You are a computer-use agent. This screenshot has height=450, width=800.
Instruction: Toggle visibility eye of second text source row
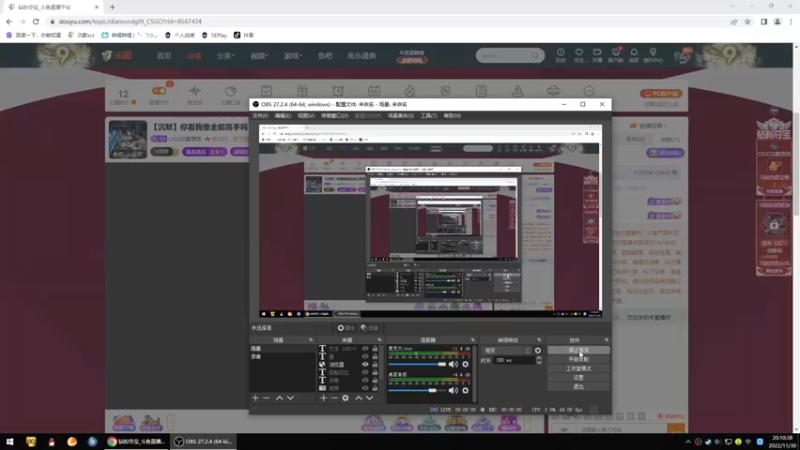[365, 357]
